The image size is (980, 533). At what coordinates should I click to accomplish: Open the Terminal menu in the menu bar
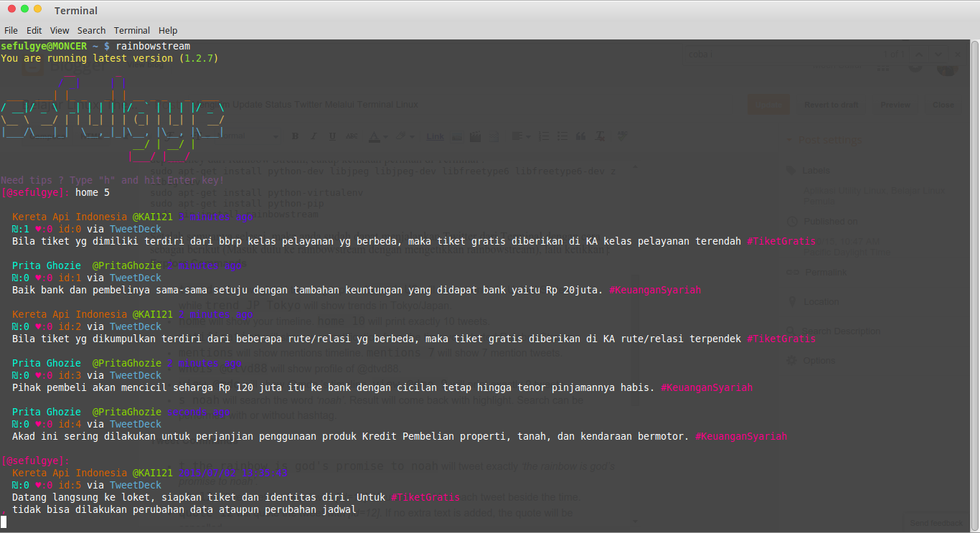pos(131,30)
